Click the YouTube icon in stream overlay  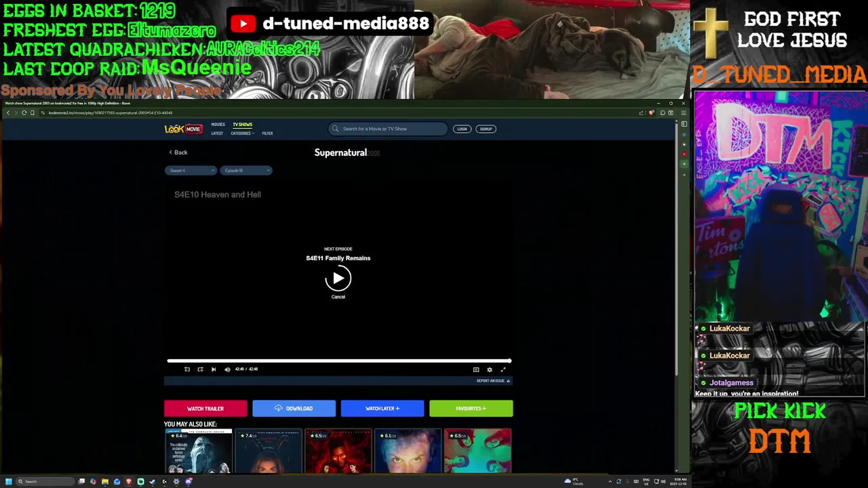click(x=243, y=24)
